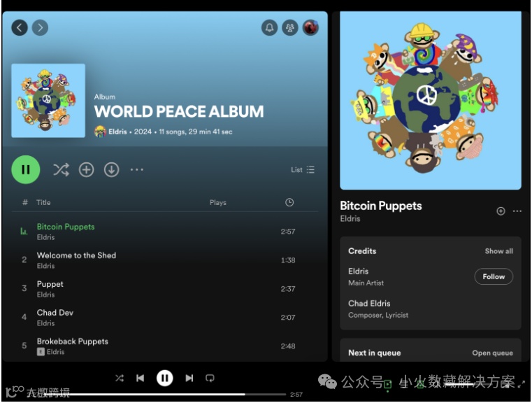Open the World Peace Album cover thumbnail
The width and height of the screenshot is (532, 403).
point(48,101)
